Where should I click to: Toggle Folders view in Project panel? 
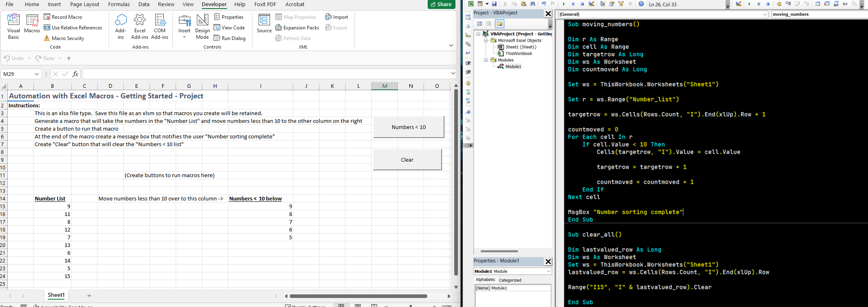pos(500,24)
